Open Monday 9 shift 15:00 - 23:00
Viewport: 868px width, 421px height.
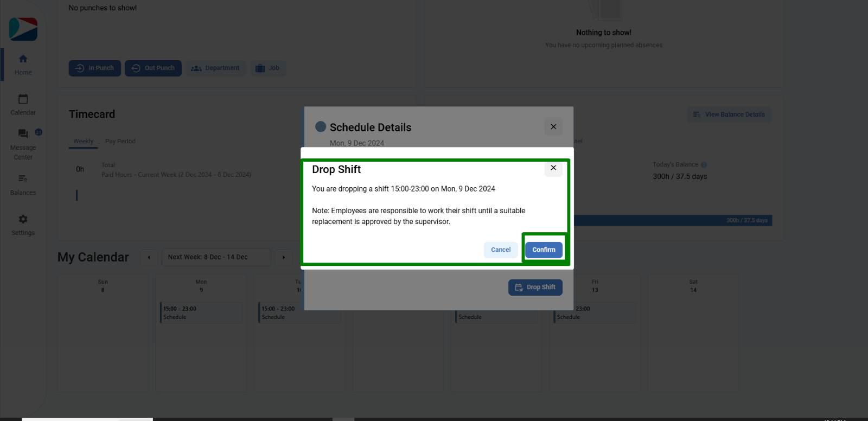coord(201,312)
